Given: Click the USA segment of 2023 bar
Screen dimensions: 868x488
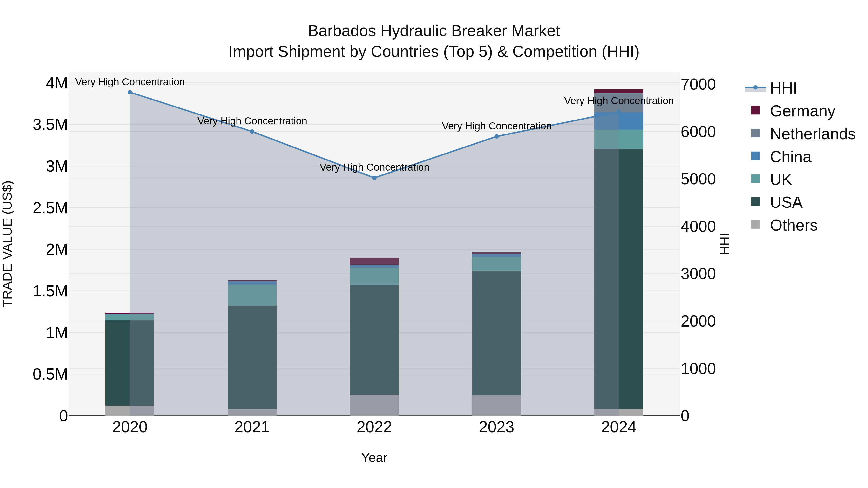Looking at the screenshot, I should (497, 333).
